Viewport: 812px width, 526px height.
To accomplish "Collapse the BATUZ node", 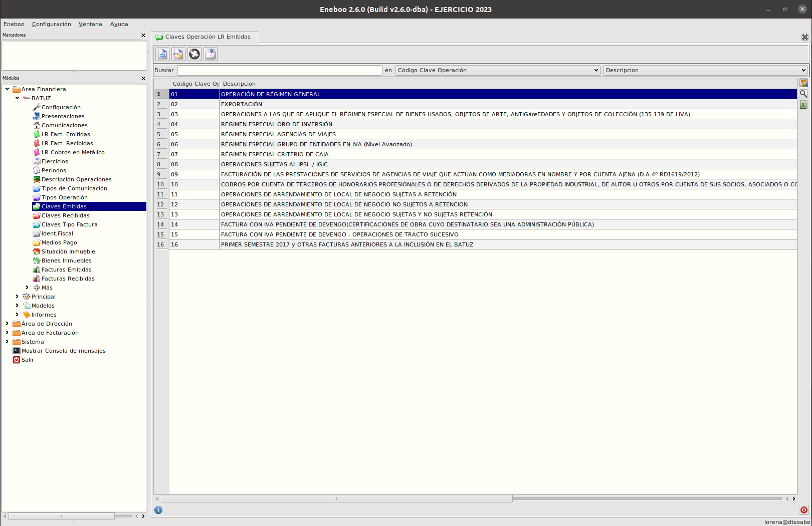I will click(17, 98).
